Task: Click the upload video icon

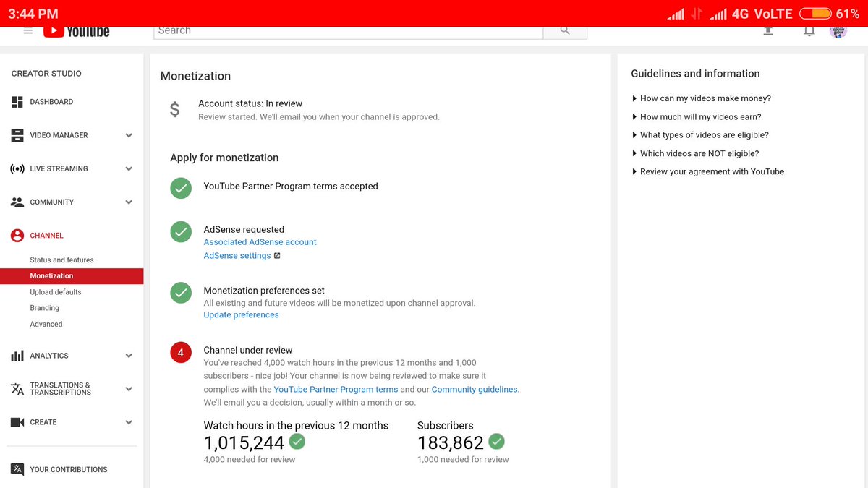Action: point(768,31)
